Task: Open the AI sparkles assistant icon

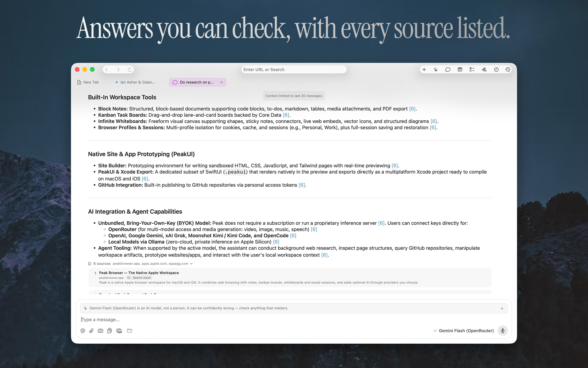Action: 436,70
